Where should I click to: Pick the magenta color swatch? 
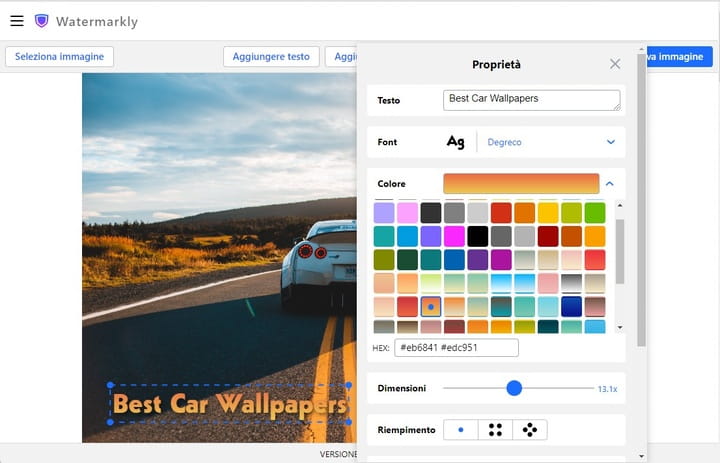[454, 236]
